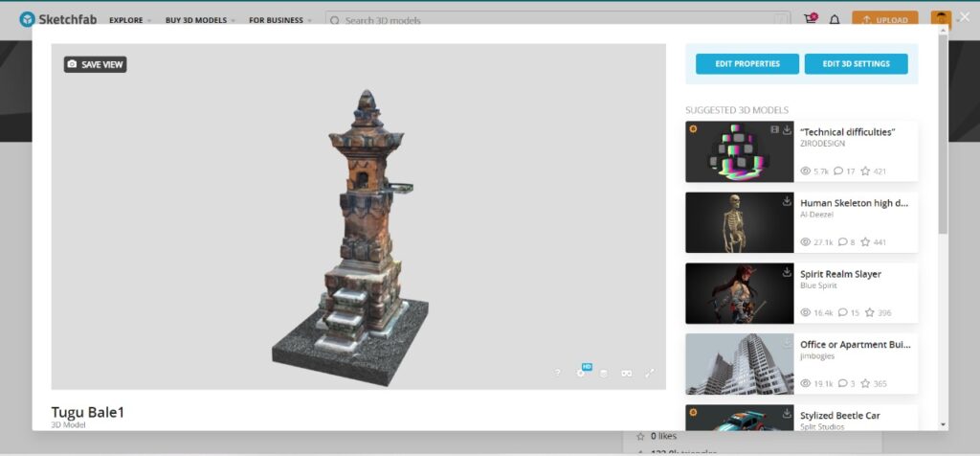Click the modal scrollbar up arrow
980x456 pixels.
point(943,30)
